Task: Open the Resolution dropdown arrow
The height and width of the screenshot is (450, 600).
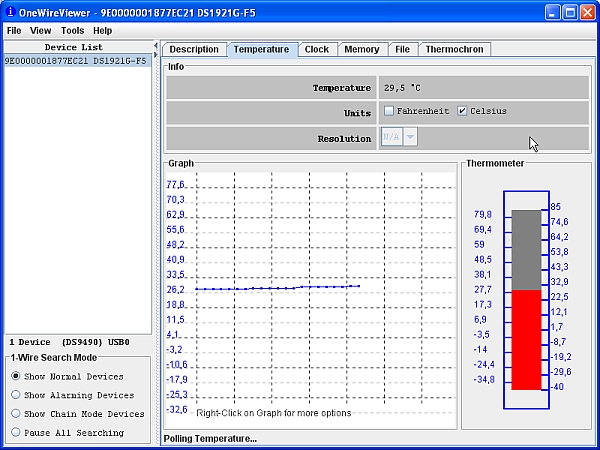Action: click(410, 137)
